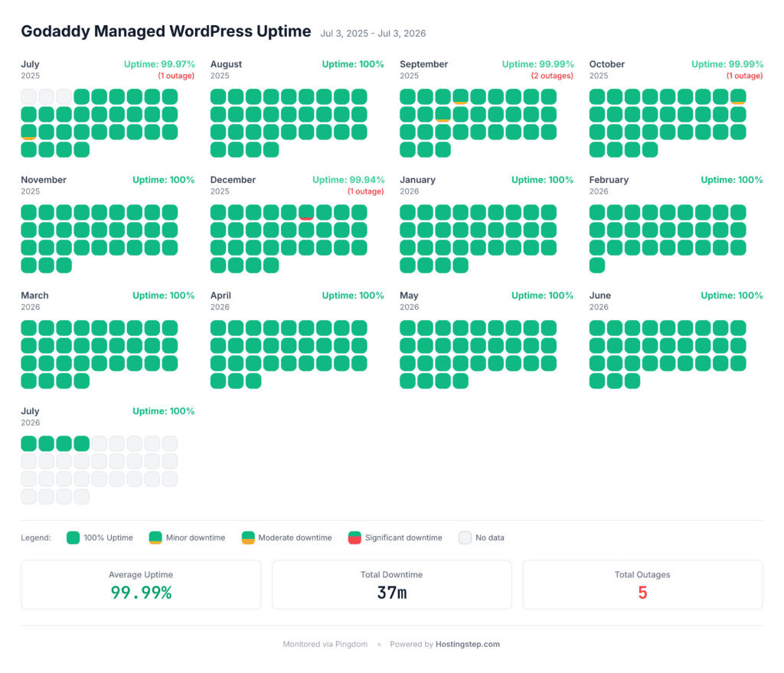Open the Hostingstep.com link
The width and height of the screenshot is (784, 673).
pyautogui.click(x=468, y=644)
